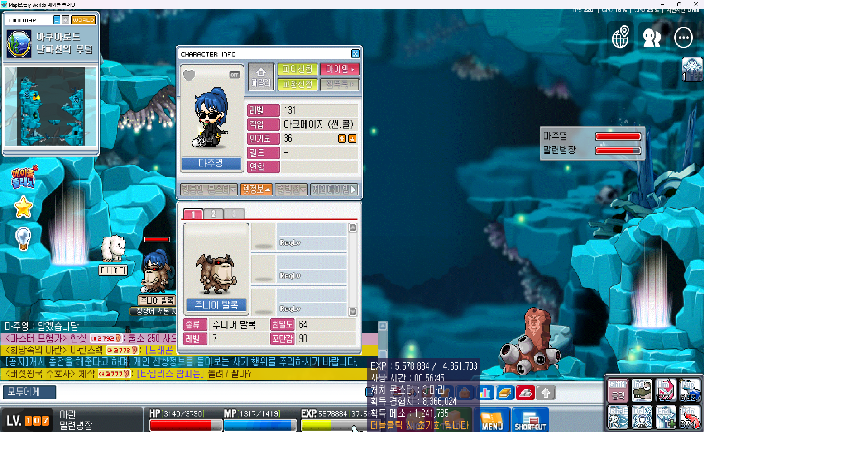Click the trade request button
The width and height of the screenshot is (868, 465).
[x=297, y=84]
